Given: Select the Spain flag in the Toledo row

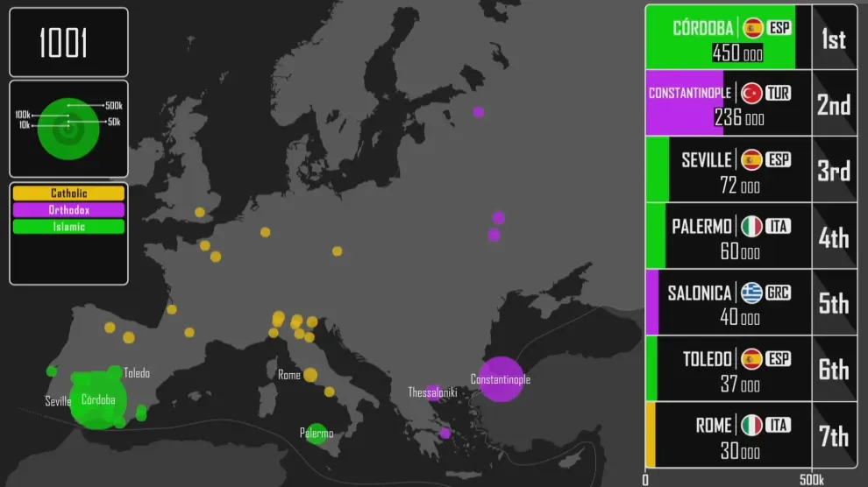Looking at the screenshot, I should coord(751,359).
